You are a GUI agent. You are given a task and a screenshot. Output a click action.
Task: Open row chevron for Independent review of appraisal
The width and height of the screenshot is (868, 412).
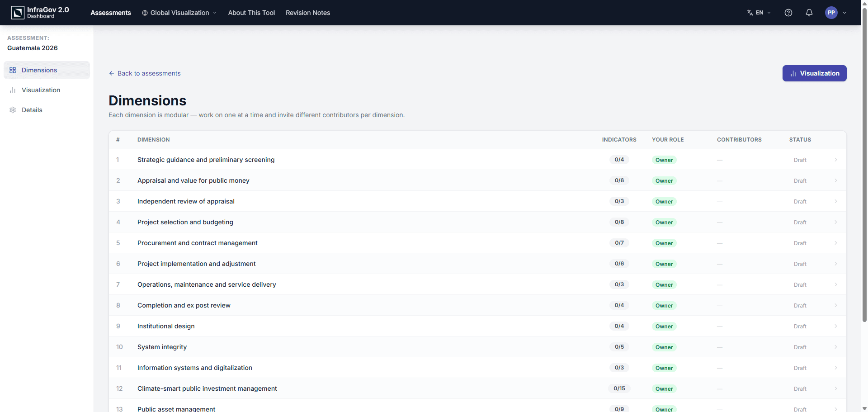[835, 201]
